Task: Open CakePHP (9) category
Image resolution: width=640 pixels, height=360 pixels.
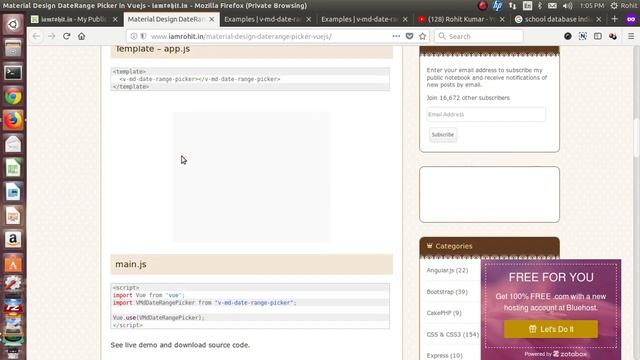Action: [444, 313]
